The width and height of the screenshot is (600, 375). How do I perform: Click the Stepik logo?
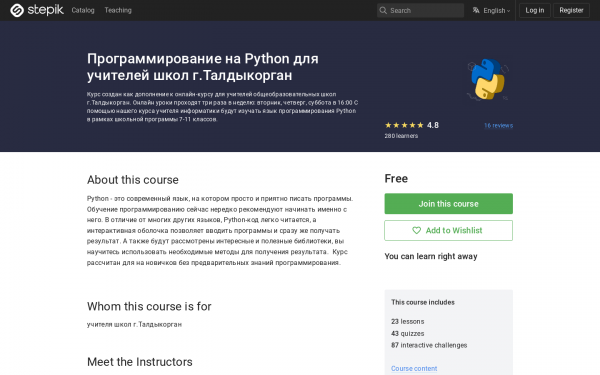tap(37, 10)
